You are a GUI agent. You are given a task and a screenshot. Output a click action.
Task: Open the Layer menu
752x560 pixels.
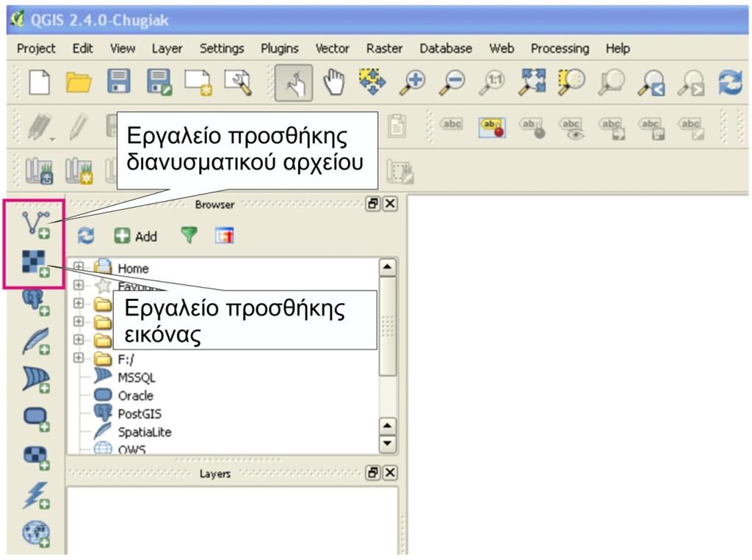point(167,48)
